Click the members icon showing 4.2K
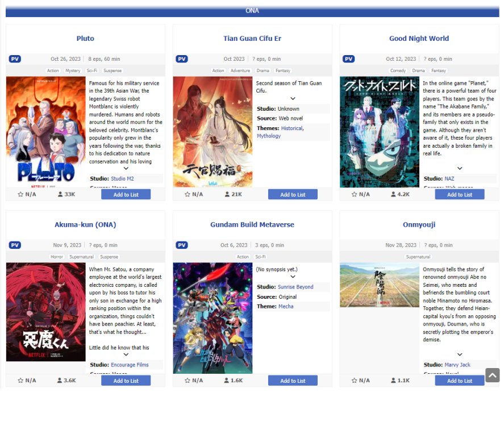Screen dimensions: 504x426 (393, 194)
